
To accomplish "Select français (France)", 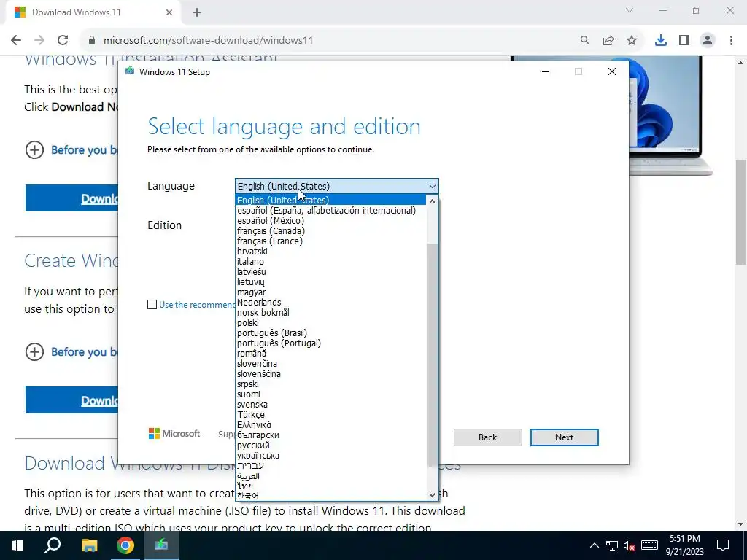I will [x=330, y=241].
